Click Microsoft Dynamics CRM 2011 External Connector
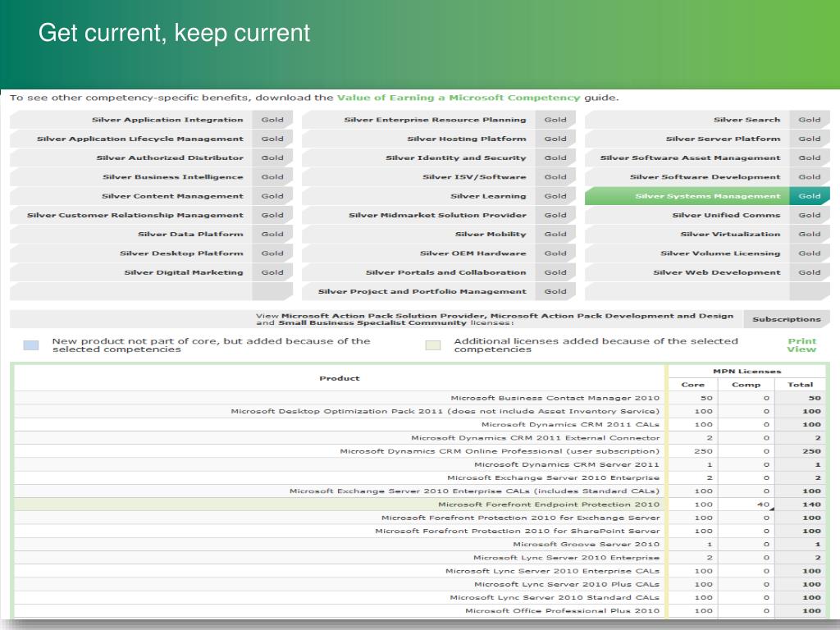The width and height of the screenshot is (840, 630). pyautogui.click(x=535, y=438)
